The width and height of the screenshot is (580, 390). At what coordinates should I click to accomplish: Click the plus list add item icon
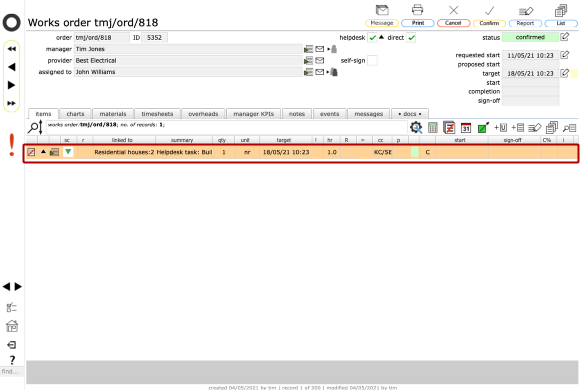[x=517, y=128]
